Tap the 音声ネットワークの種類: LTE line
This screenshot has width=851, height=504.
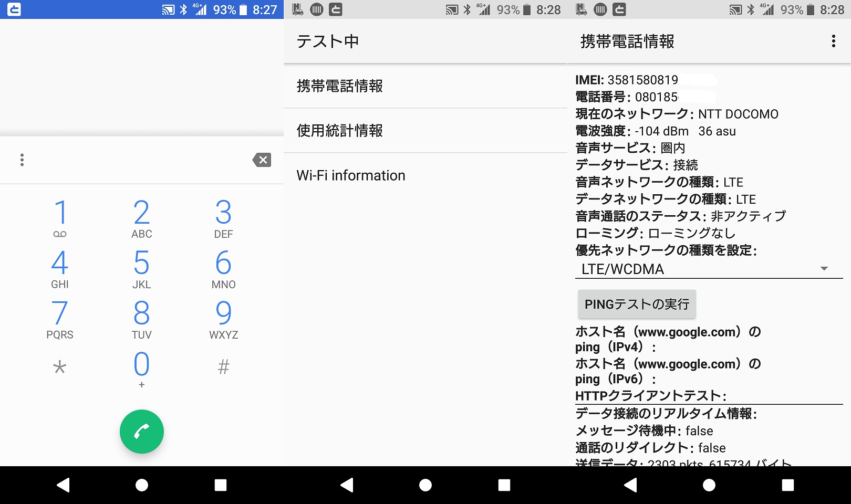(659, 182)
